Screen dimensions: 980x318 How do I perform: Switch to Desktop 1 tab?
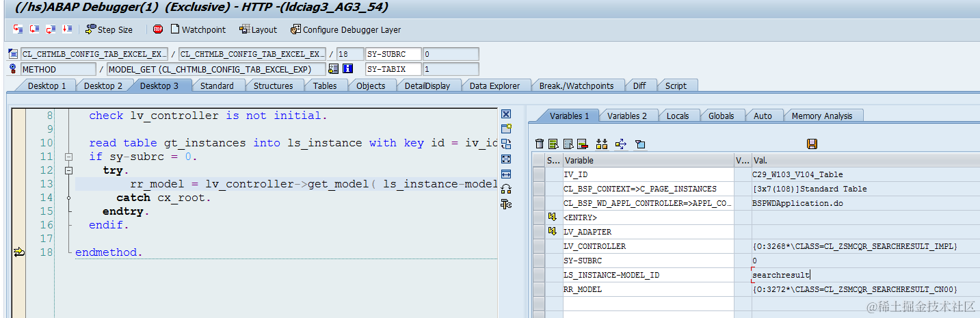point(47,85)
